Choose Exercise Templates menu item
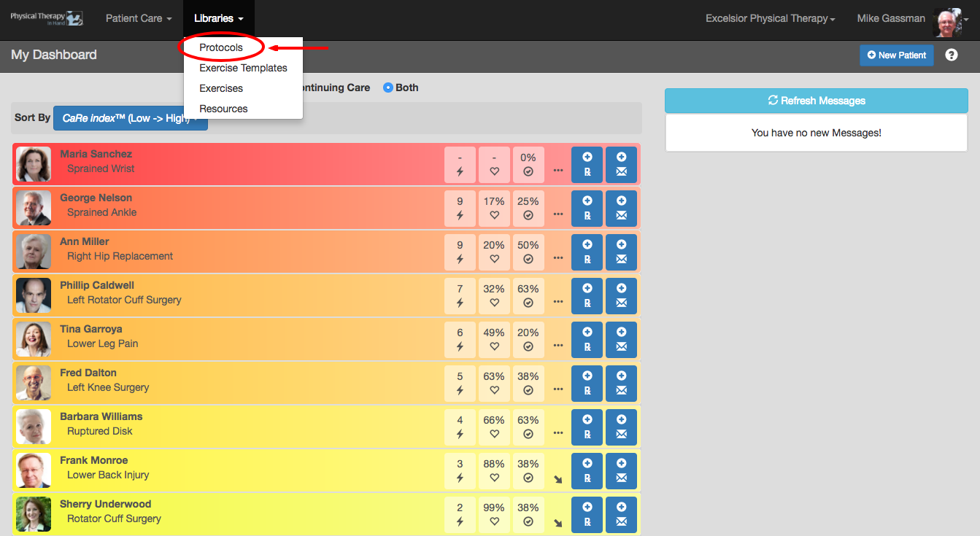 tap(243, 68)
